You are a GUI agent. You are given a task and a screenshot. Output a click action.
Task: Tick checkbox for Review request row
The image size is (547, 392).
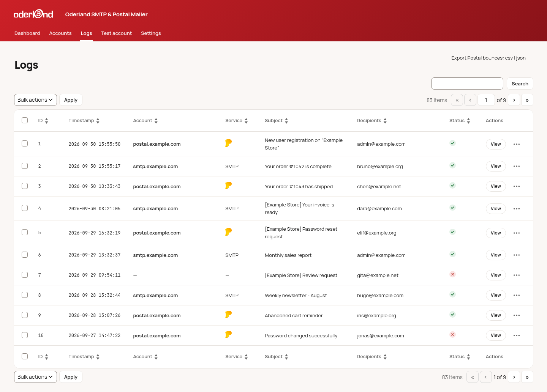point(25,275)
